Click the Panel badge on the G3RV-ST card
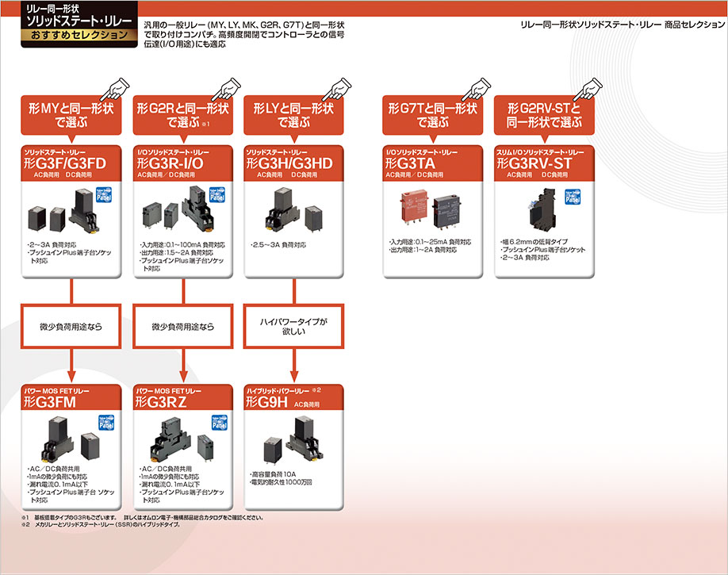 tap(573, 197)
